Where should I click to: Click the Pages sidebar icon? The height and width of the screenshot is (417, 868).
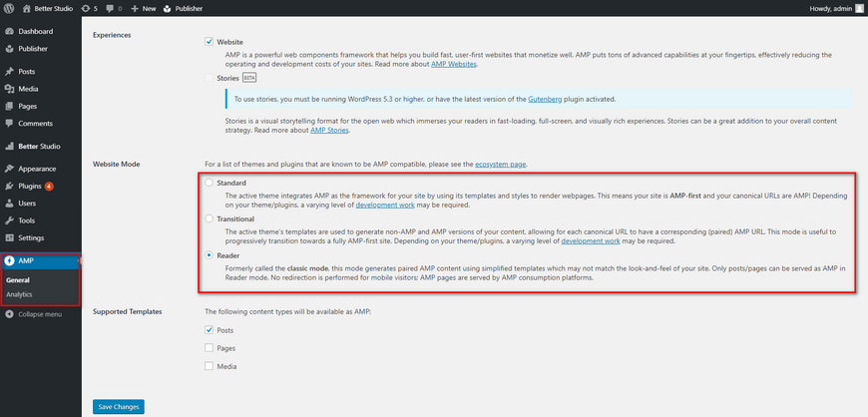[9, 107]
